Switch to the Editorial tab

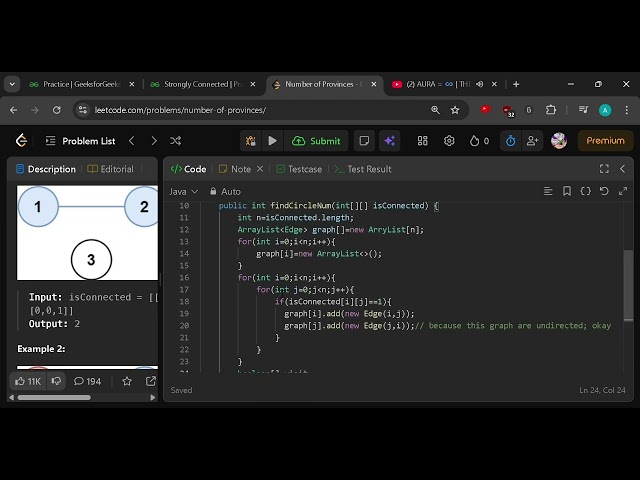(x=110, y=169)
